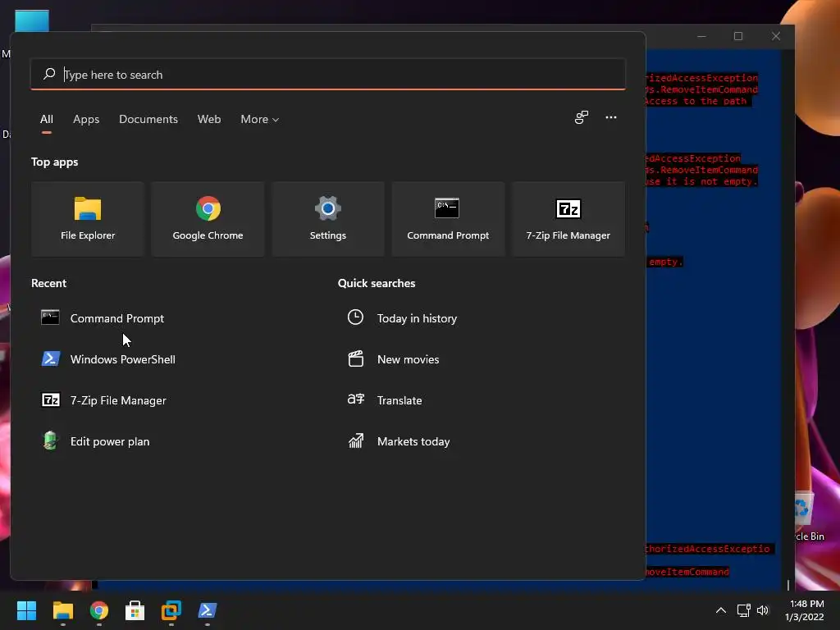Minimize the PowerShell window
This screenshot has height=630, width=840.
(x=702, y=36)
